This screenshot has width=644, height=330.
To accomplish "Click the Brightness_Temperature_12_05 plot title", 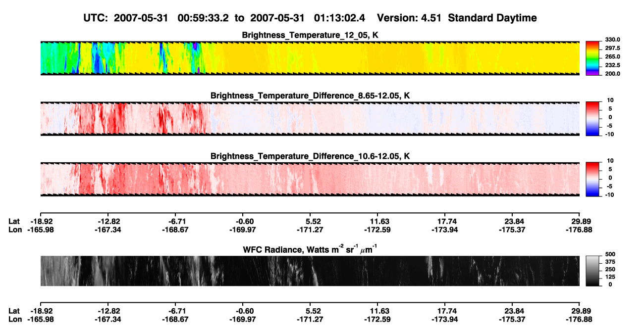I will 310,35.
